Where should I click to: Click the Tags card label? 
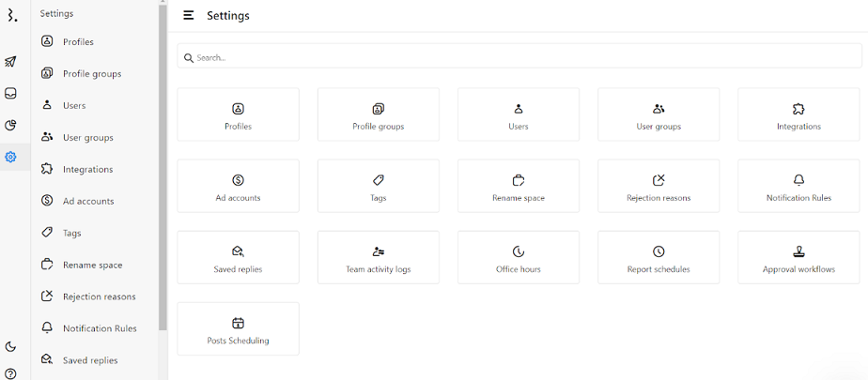[378, 197]
